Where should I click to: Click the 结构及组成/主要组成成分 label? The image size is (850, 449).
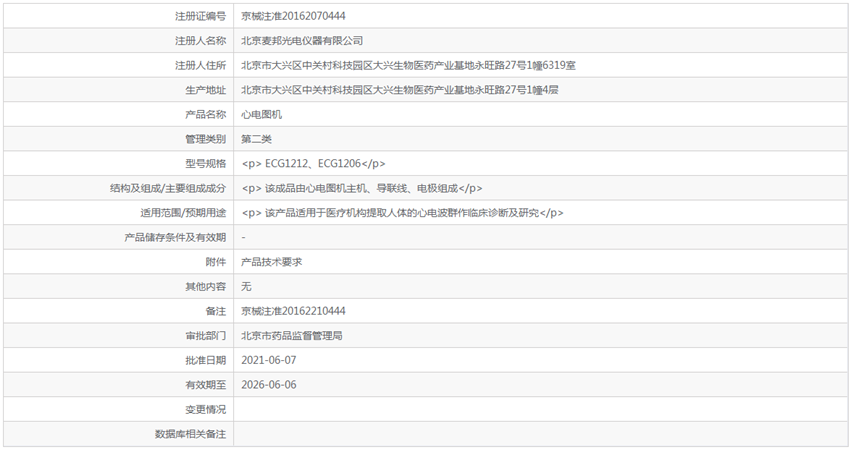168,188
